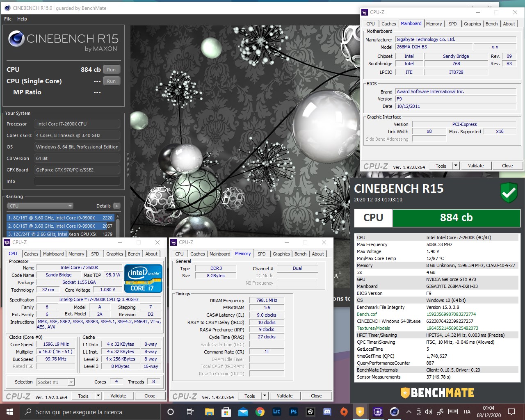
Task: Open the Windows Start menu
Action: (x=10, y=412)
